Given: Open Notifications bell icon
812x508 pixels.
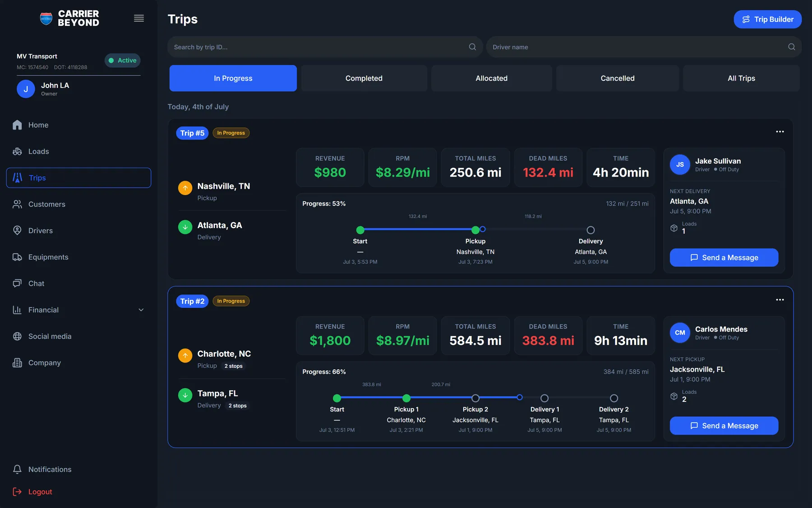Looking at the screenshot, I should 17,469.
